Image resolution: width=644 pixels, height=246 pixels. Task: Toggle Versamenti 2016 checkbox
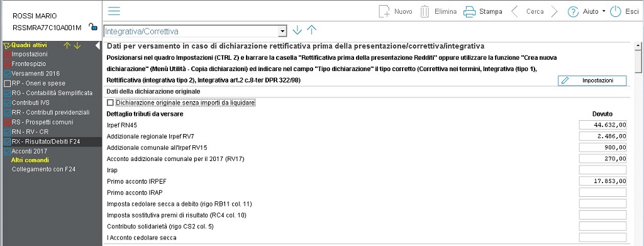tap(7, 74)
